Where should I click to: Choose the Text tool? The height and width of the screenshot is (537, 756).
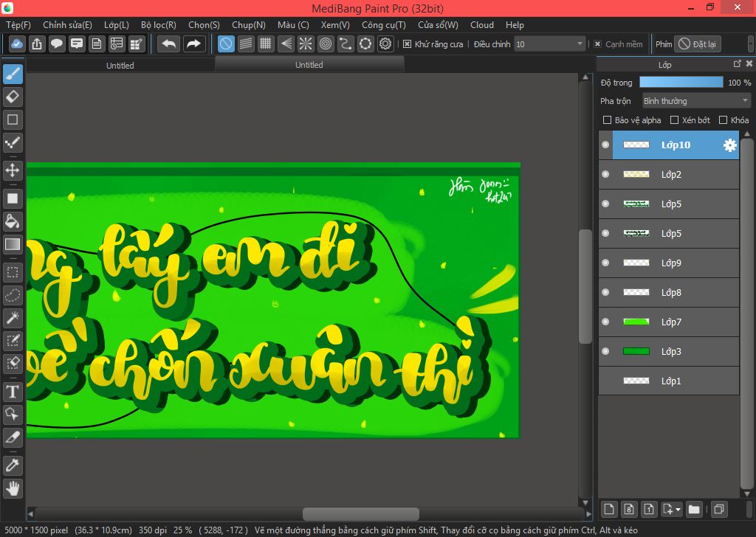13,392
